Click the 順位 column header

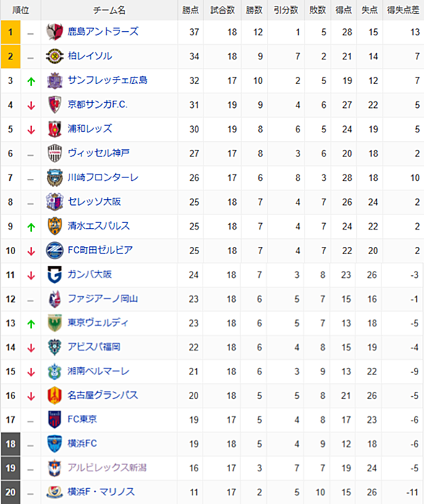(20, 10)
